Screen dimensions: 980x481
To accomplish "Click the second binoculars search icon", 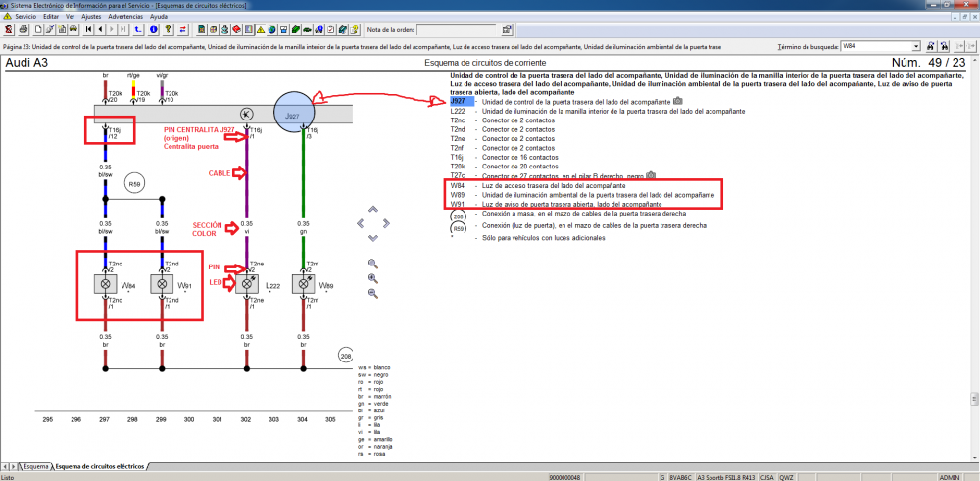I will 945,46.
